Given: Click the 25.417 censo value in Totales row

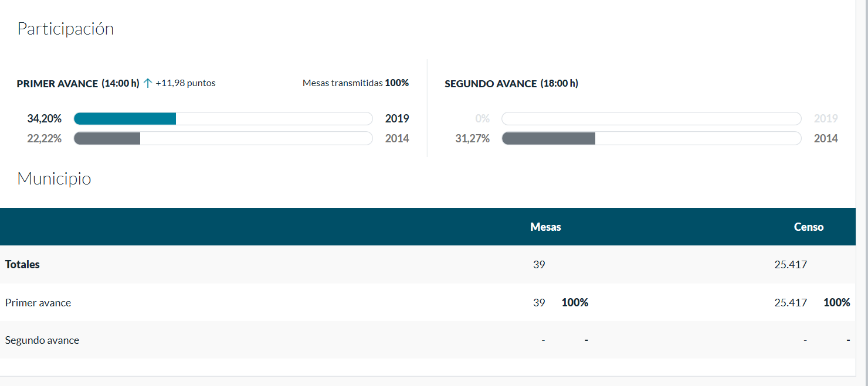Looking at the screenshot, I should coord(791,265).
